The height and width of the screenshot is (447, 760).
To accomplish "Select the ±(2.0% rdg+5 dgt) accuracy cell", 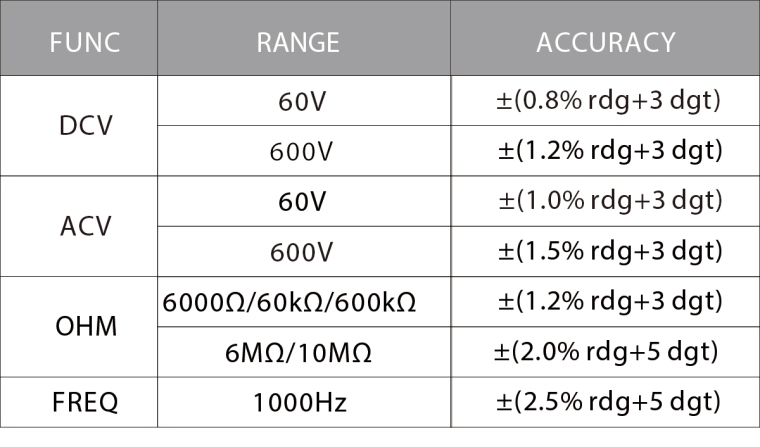I will [606, 352].
